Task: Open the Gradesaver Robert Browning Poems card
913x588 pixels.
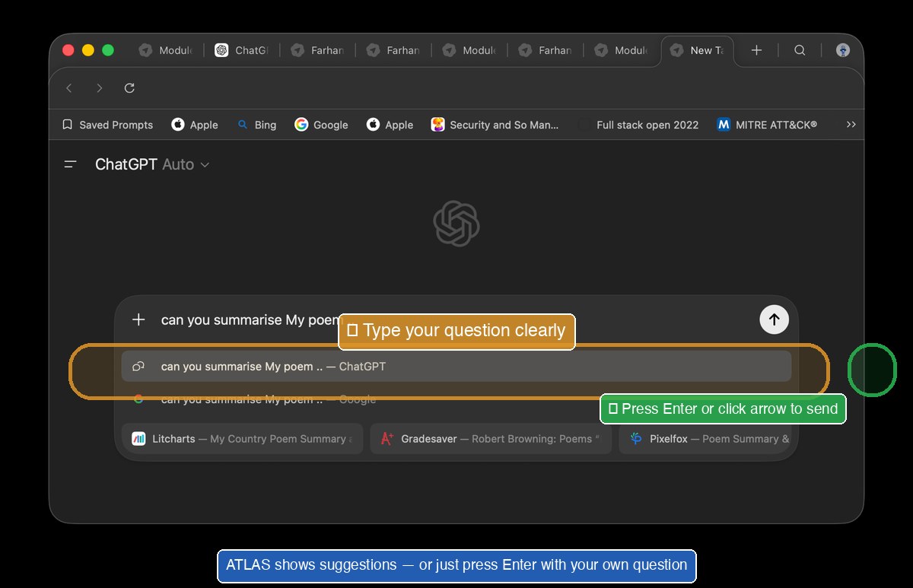Action: pos(491,439)
